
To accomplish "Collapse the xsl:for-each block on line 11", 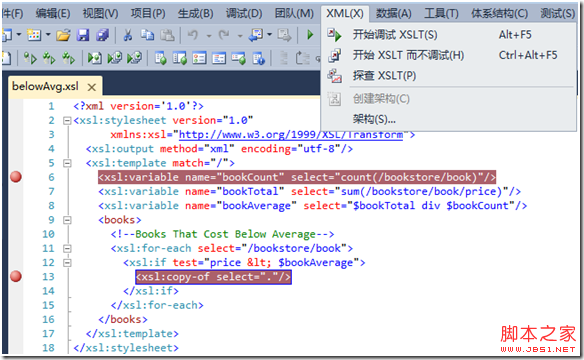I will click(x=67, y=248).
